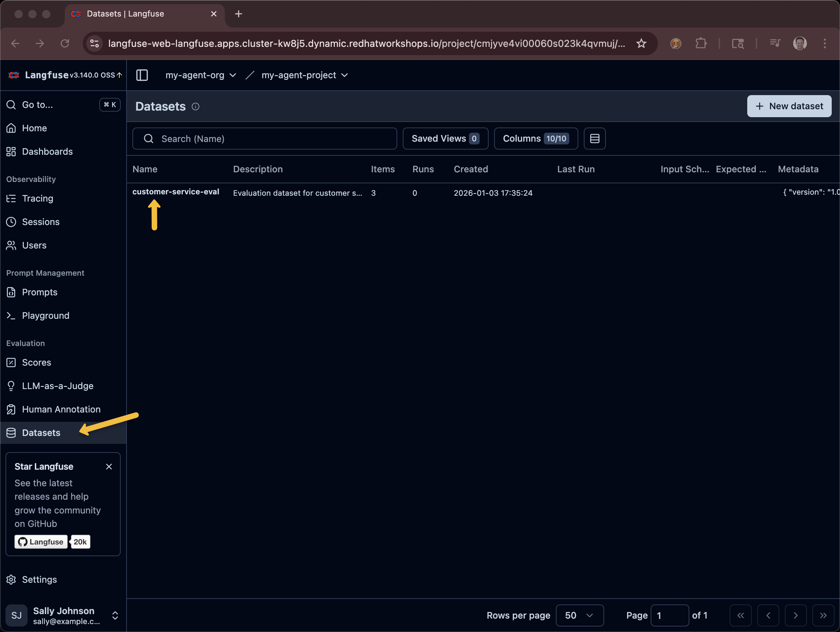Open the Scores page
This screenshot has width=840, height=632.
tap(37, 363)
